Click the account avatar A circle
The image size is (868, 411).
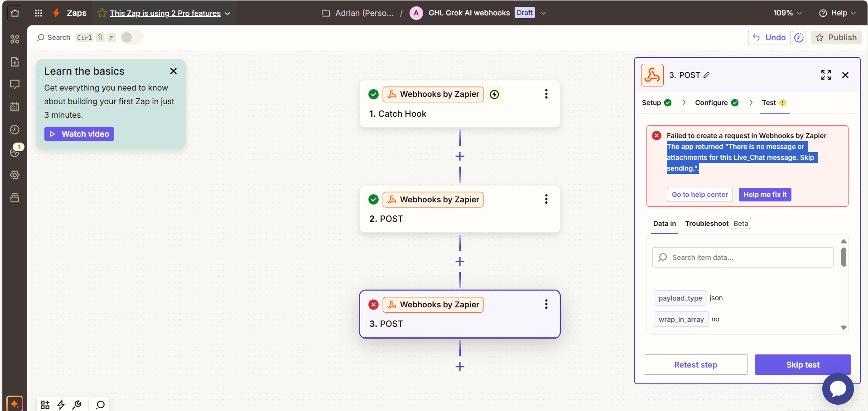point(416,13)
